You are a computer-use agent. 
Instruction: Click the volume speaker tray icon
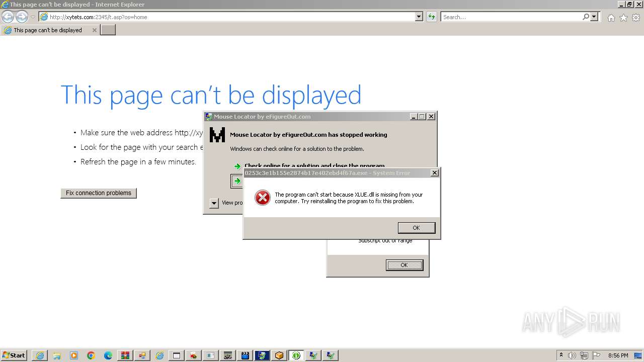573,355
